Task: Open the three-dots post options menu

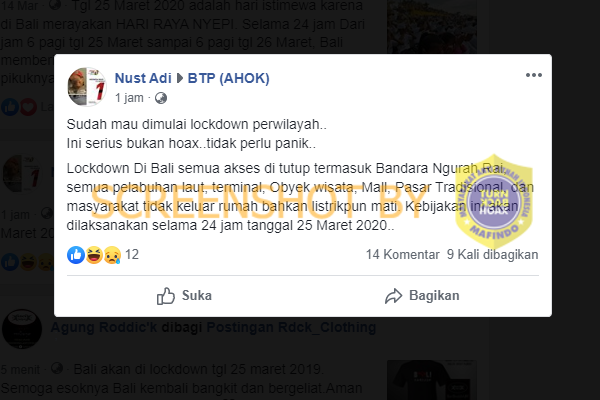Action: coord(533,75)
